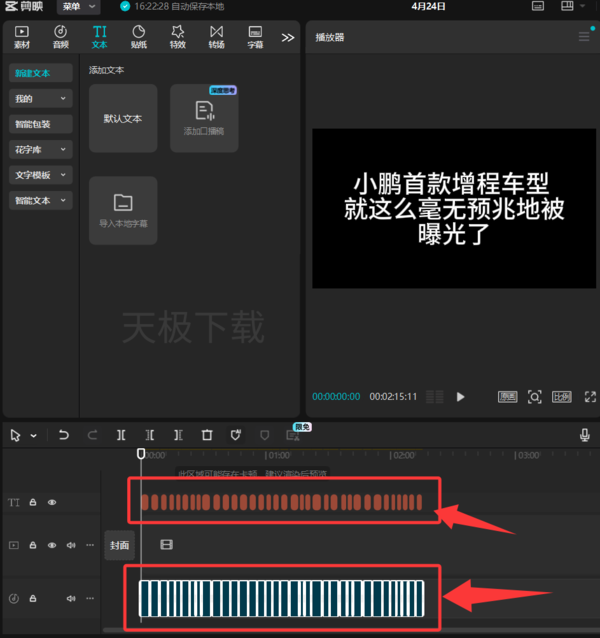
Task: Click the 01:00 timeline ruler mark
Action: point(277,455)
